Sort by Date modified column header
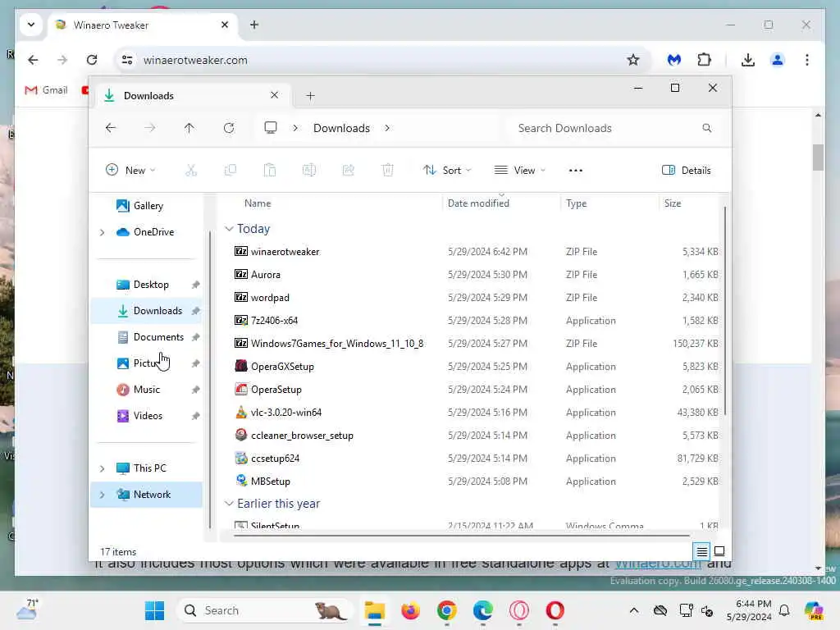Image resolution: width=840 pixels, height=630 pixels. point(478,203)
